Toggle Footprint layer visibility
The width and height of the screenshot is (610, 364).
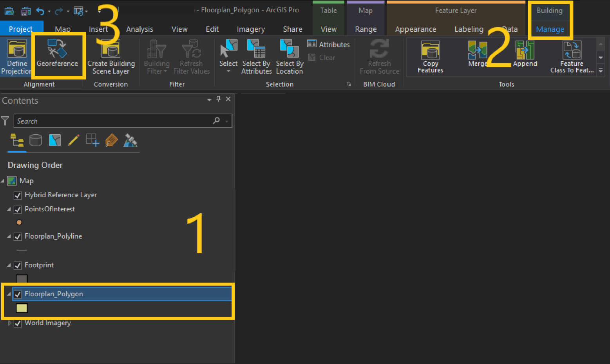(x=18, y=265)
